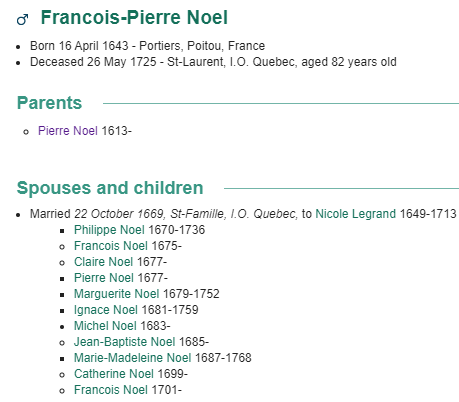Open Jean-Baptiste Noel's page
Viewport: 459px width, 402px height.
(x=124, y=342)
